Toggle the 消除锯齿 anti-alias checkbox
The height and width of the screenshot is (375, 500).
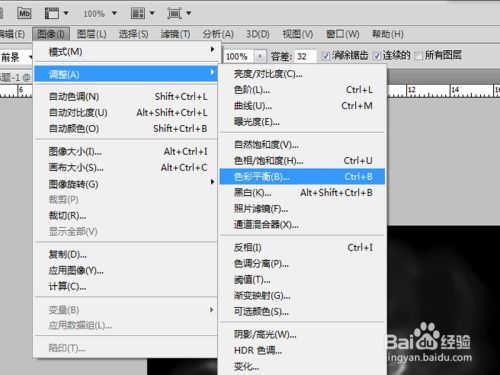[325, 56]
